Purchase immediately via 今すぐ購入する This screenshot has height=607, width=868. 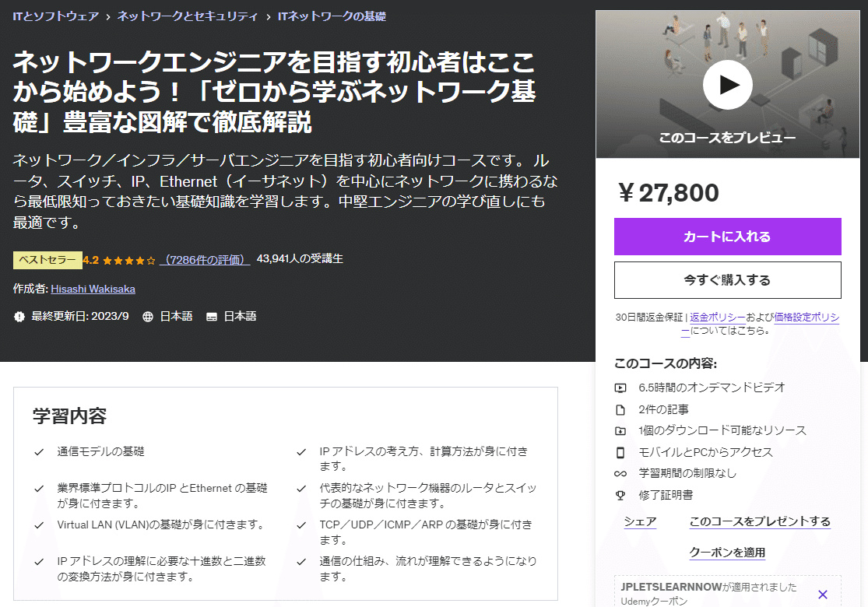tap(727, 279)
